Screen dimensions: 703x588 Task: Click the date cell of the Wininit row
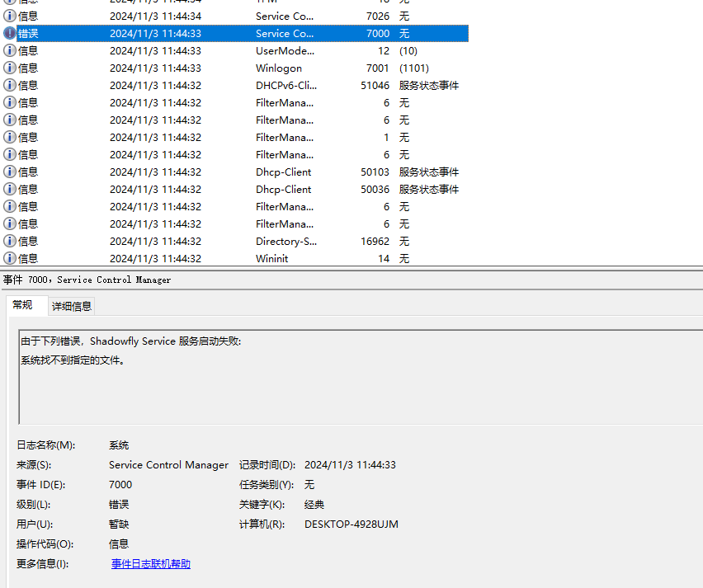coord(156,259)
